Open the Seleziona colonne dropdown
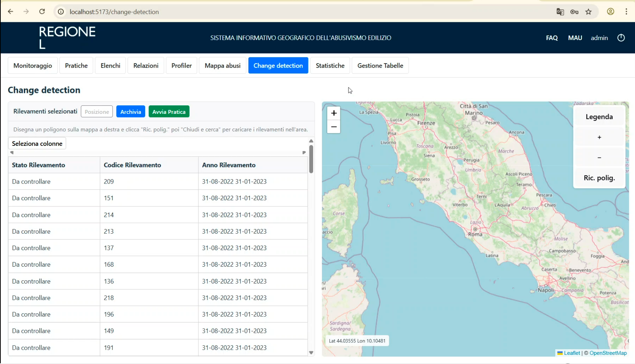The height and width of the screenshot is (364, 635). (x=37, y=144)
